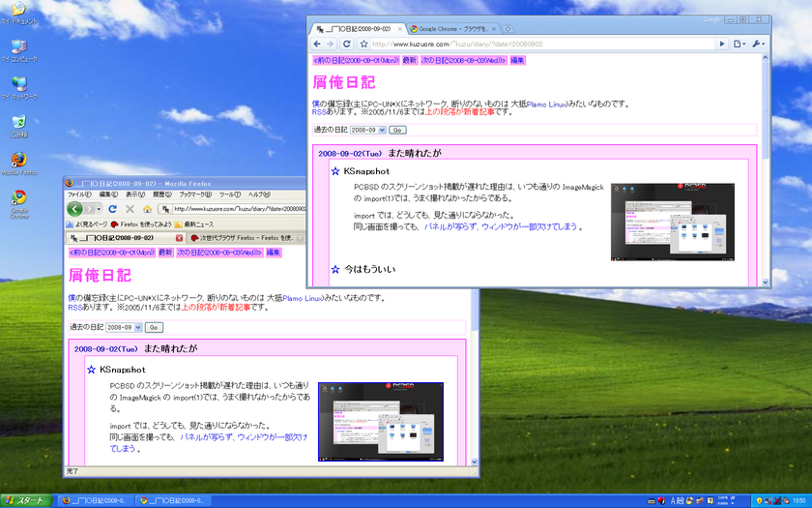Open the マイ コンピュータ desktop icon

tap(19, 50)
